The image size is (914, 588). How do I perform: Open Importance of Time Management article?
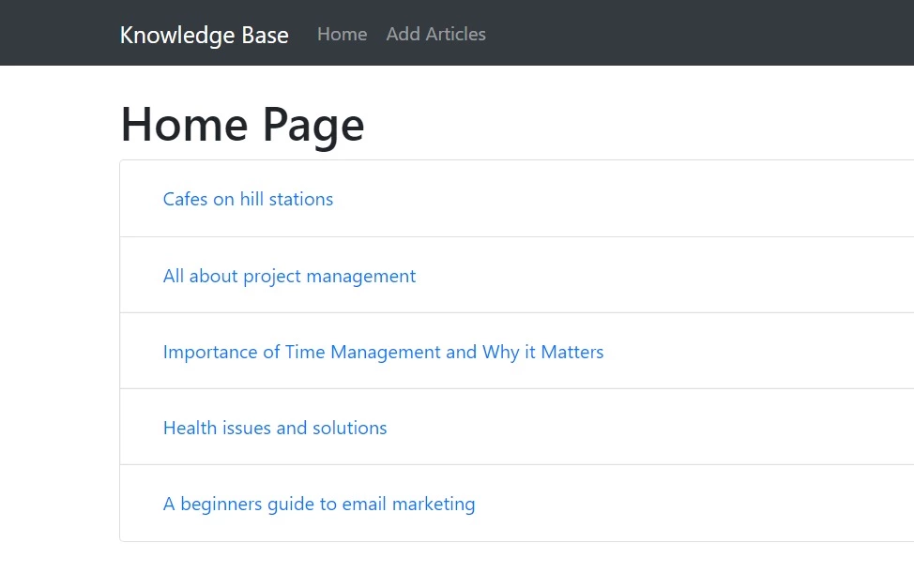[x=383, y=352]
